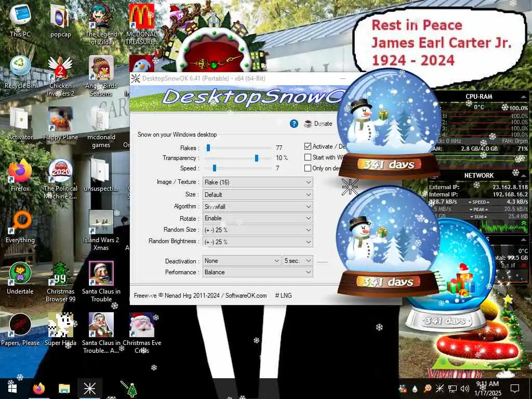Open The Political Machine 2020 shortcut
This screenshot has width=532, height=399.
[60, 179]
